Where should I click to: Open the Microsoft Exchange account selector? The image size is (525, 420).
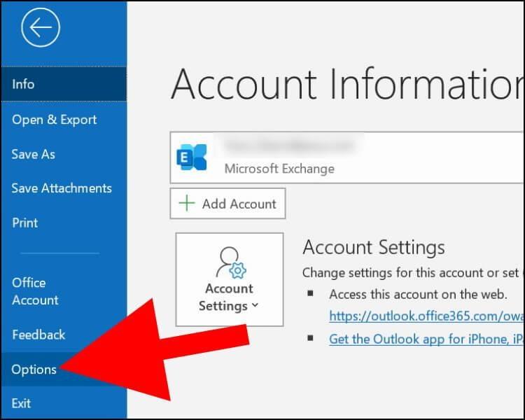(347, 157)
